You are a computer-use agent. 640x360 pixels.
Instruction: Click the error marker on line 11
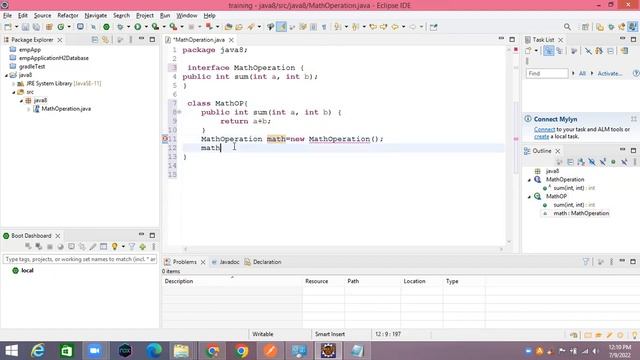tap(165, 139)
